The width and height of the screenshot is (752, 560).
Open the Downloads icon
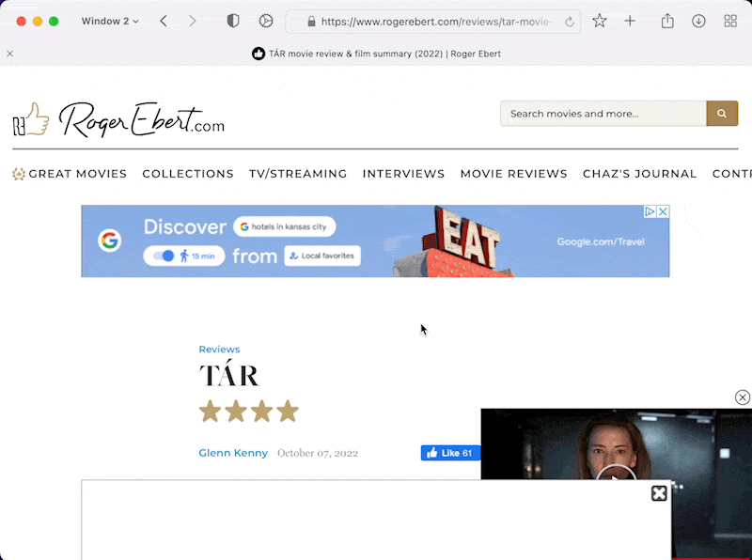coord(698,21)
